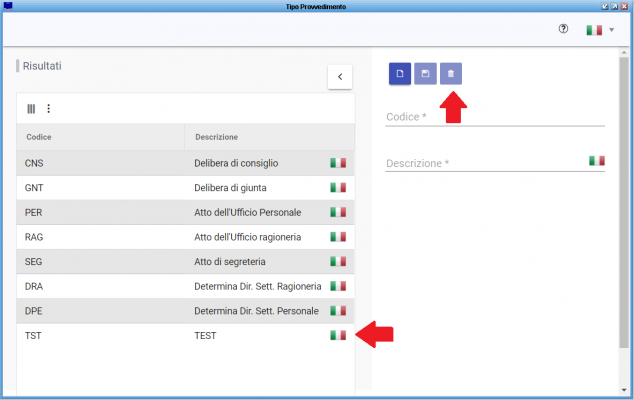Click 'Atto dell'Ufficio ragioneria' description
Screen dimensions: 634x400
247,237
